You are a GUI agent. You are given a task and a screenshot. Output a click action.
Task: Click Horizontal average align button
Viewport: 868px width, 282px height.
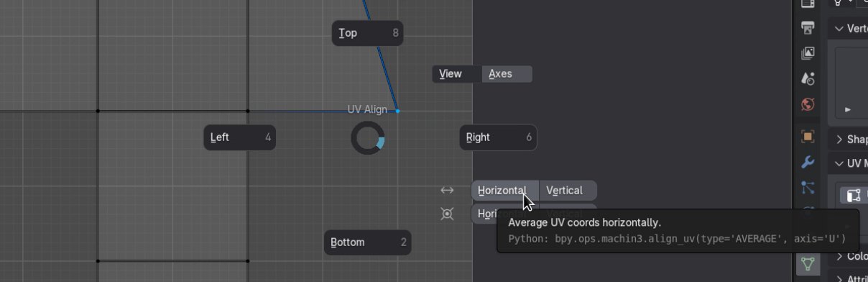[505, 191]
